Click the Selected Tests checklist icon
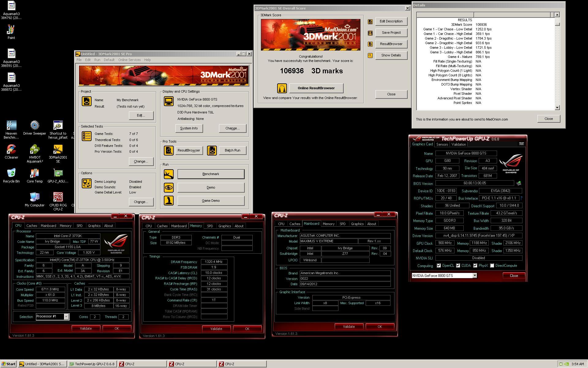This screenshot has height=368, width=588. [87, 136]
